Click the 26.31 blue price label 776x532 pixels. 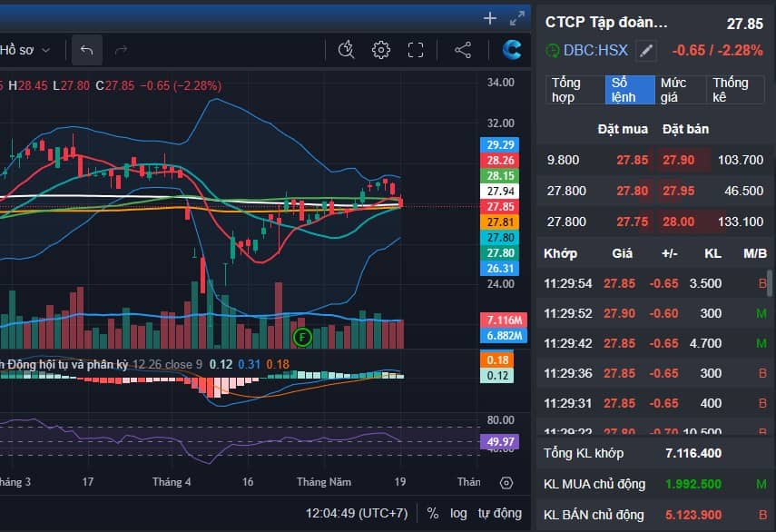[x=500, y=268]
